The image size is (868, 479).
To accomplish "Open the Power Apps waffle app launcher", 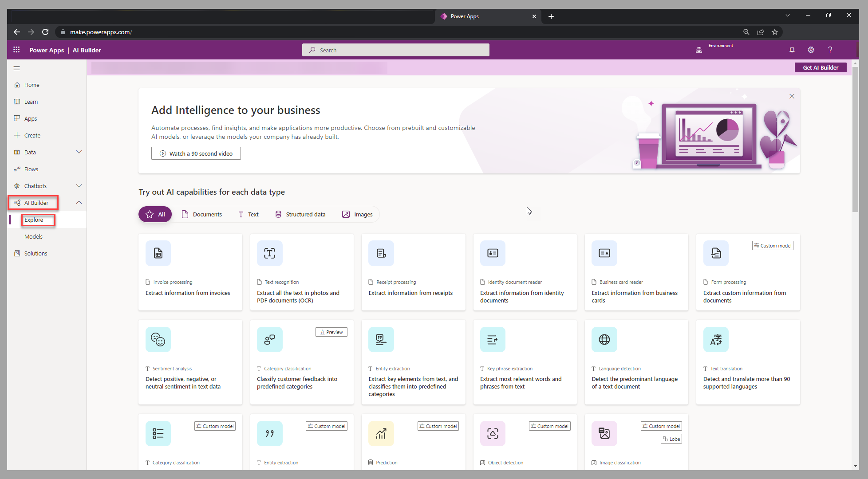I will (16, 50).
